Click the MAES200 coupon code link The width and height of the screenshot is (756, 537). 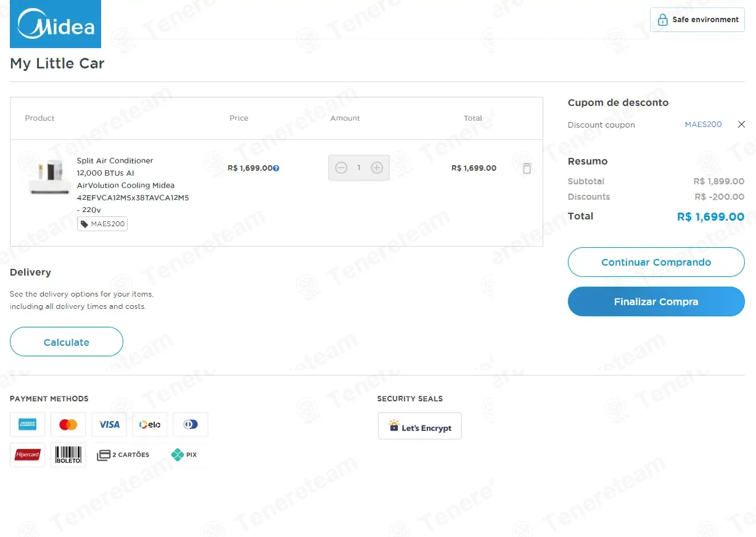pos(703,125)
